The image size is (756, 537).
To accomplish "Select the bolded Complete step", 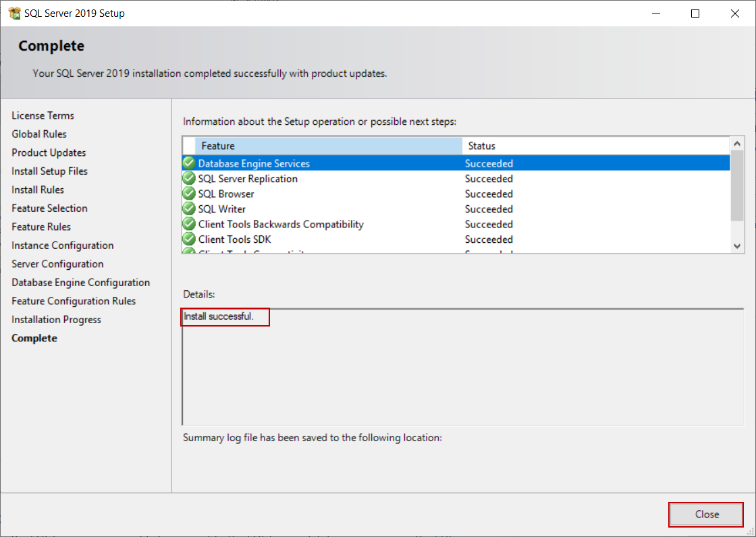I will [x=34, y=338].
